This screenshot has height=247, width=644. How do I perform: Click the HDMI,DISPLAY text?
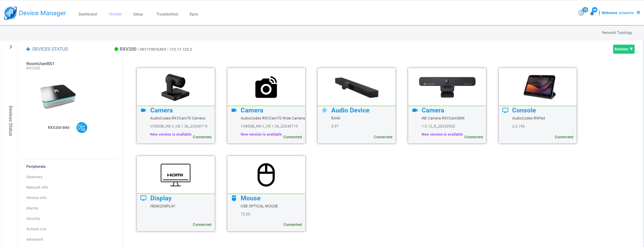pyautogui.click(x=163, y=206)
